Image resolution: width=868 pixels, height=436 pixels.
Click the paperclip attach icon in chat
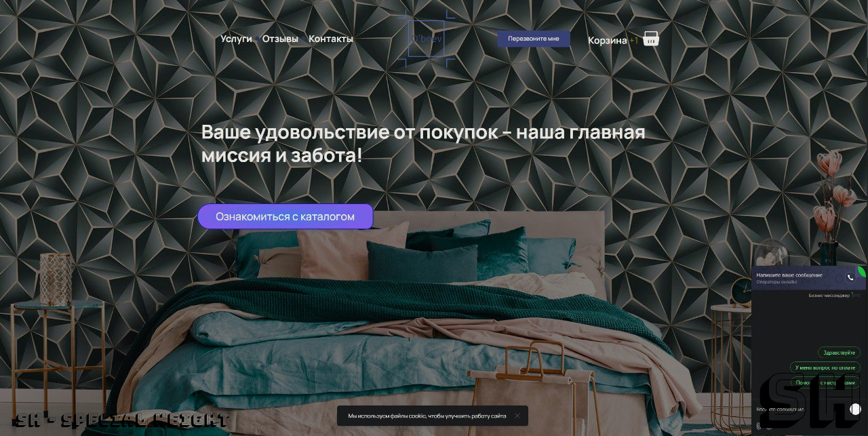[x=759, y=427]
